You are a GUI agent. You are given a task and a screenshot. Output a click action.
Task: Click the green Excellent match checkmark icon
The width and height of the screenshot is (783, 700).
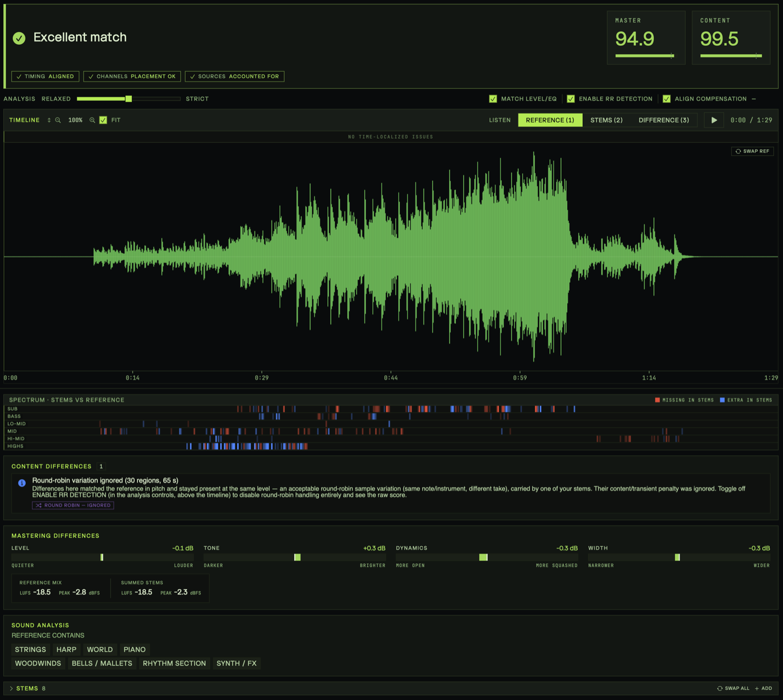pos(19,38)
